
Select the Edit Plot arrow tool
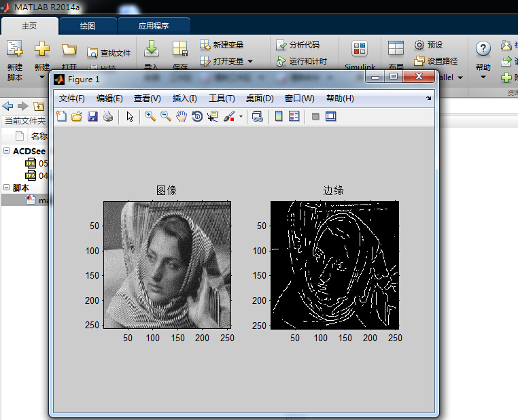[130, 117]
